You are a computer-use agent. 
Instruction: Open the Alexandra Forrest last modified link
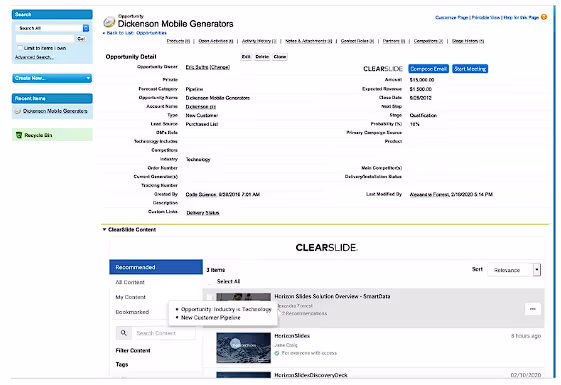coord(429,194)
